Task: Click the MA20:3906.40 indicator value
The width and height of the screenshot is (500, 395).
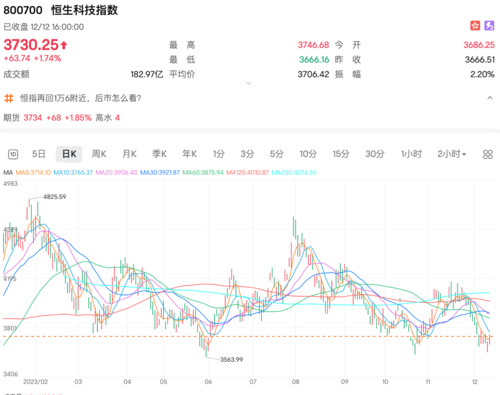Action: pos(116,173)
